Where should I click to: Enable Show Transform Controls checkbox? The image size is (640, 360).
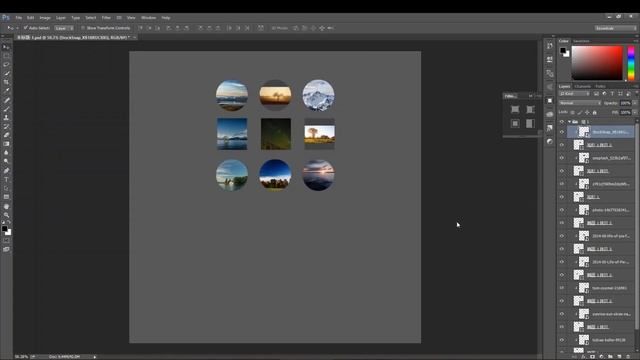pos(83,28)
